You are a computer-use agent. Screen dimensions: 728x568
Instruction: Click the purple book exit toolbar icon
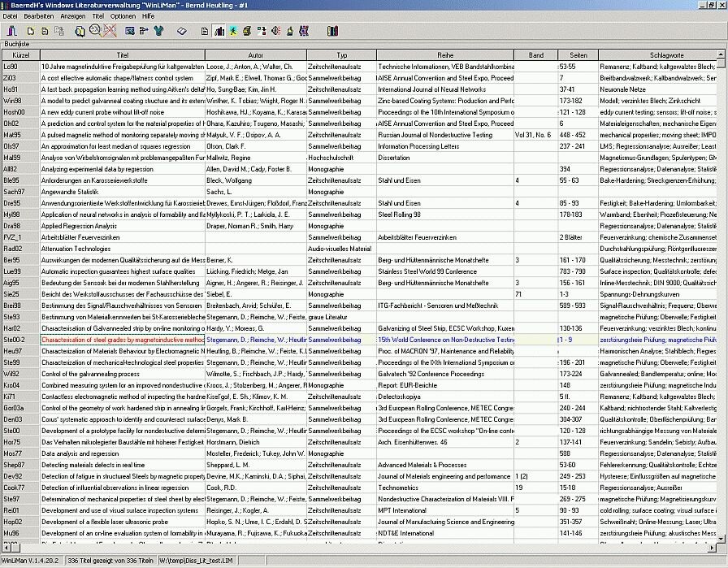tap(12, 31)
